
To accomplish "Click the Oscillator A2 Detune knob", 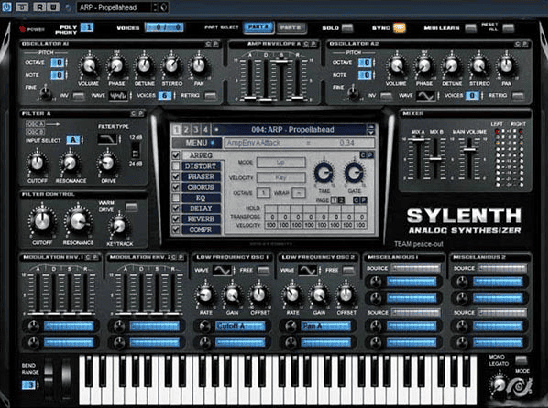I will 452,65.
